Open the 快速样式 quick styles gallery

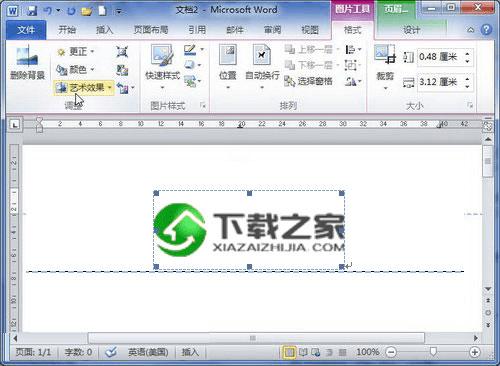pyautogui.click(x=163, y=67)
